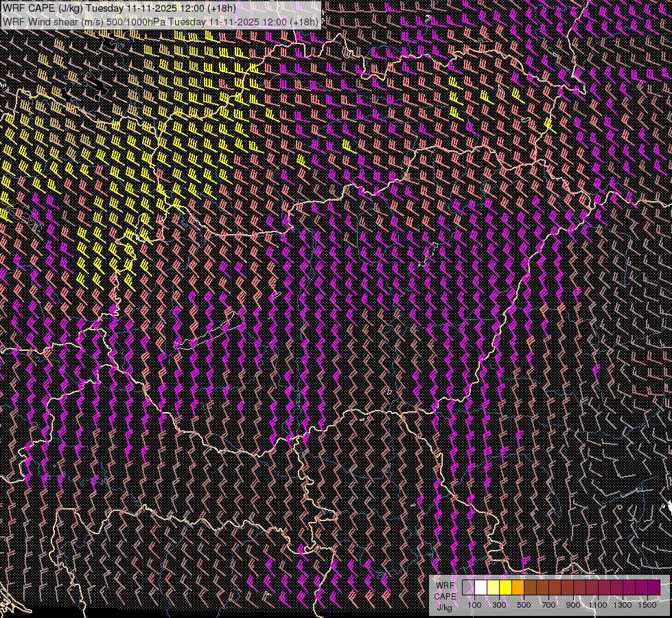This screenshot has width=672, height=618.
Task: Click the 300 legend value
Action: (x=499, y=605)
